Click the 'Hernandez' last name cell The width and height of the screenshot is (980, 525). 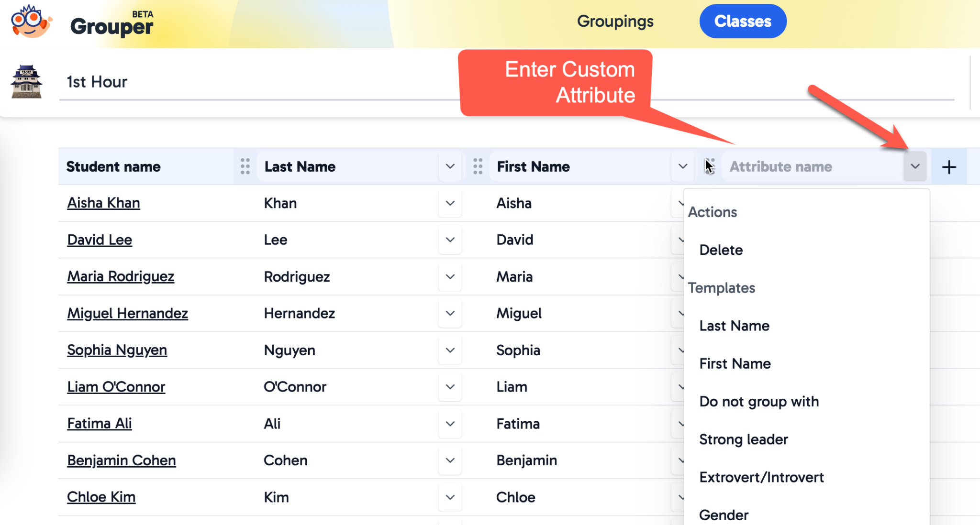click(x=300, y=314)
